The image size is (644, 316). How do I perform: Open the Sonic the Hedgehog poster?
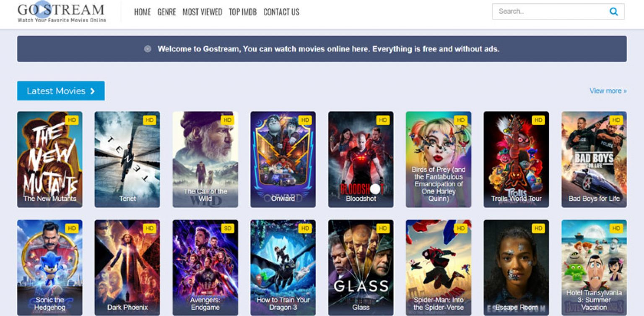(50, 268)
